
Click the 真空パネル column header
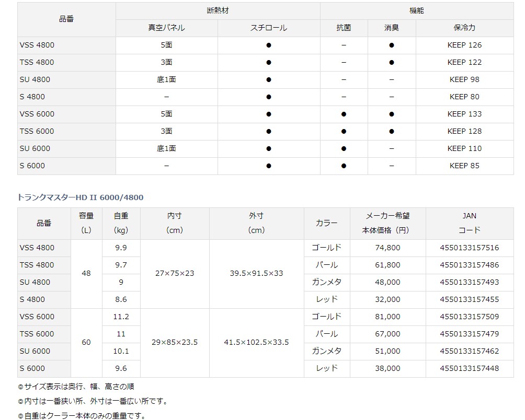pos(167,28)
